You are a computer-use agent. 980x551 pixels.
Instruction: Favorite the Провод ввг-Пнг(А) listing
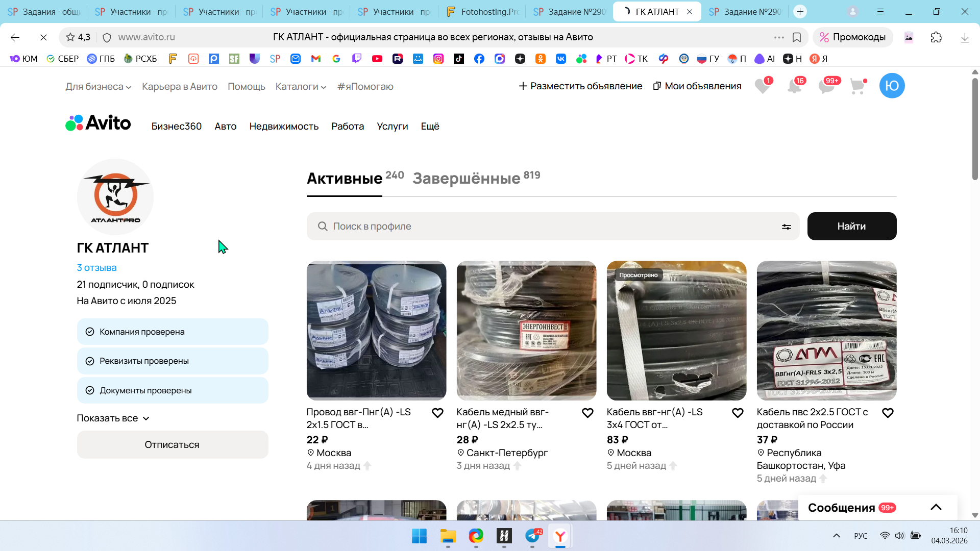(x=437, y=413)
